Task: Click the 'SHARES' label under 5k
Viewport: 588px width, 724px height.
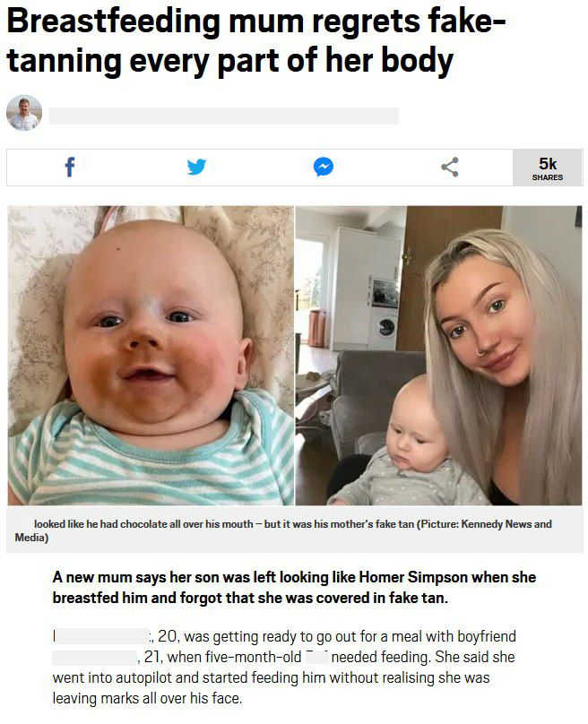Action: 548,177
